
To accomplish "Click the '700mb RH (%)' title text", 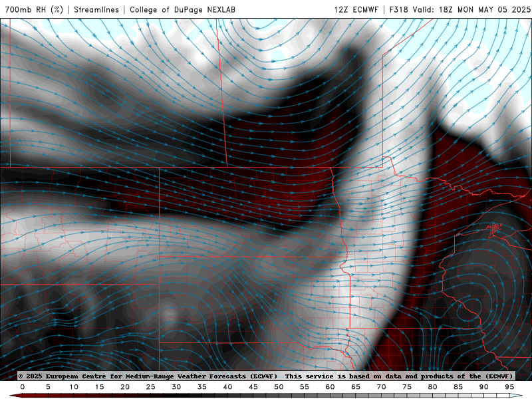I will 34,9.
